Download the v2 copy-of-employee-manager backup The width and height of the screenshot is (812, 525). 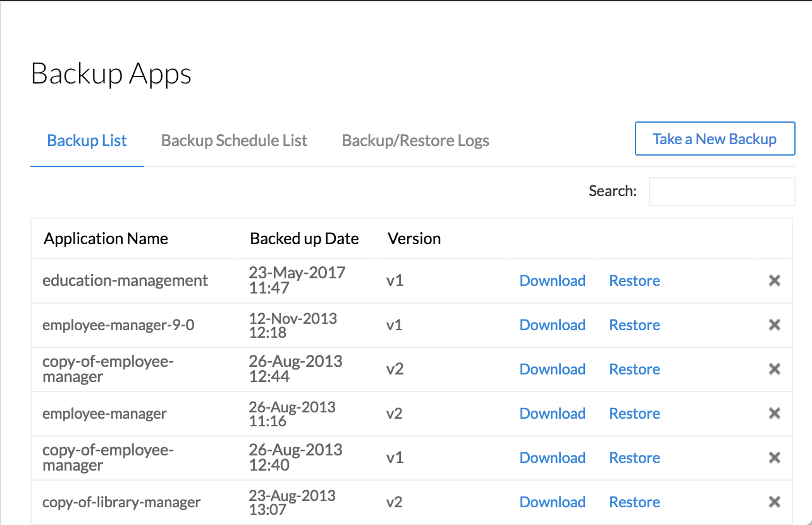coord(552,369)
